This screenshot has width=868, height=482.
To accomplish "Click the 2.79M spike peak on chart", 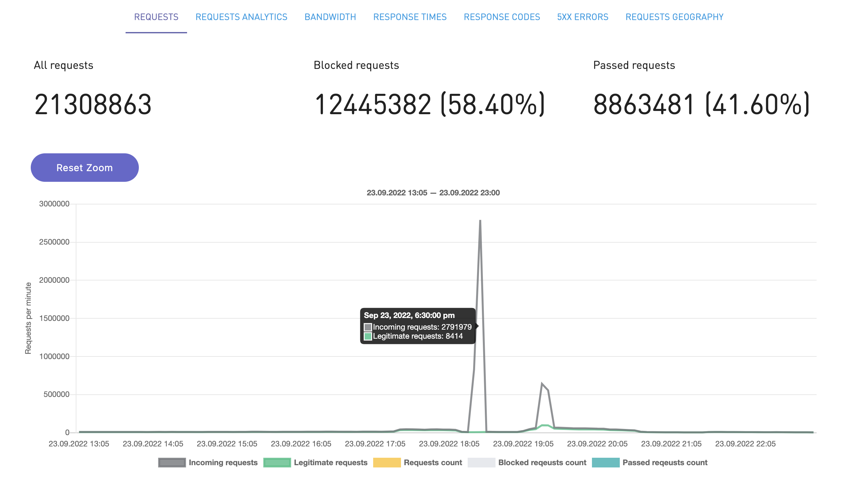I will coord(480,221).
